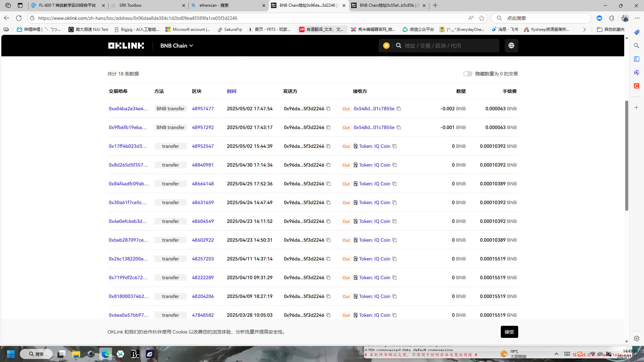
Task: Click the globe language icon in OKLink header
Action: point(511,46)
